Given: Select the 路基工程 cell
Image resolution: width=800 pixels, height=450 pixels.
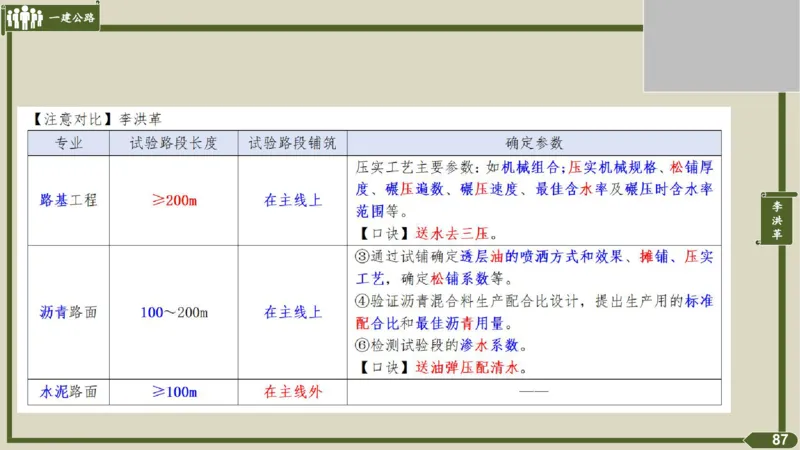Looking at the screenshot, I should (x=68, y=200).
